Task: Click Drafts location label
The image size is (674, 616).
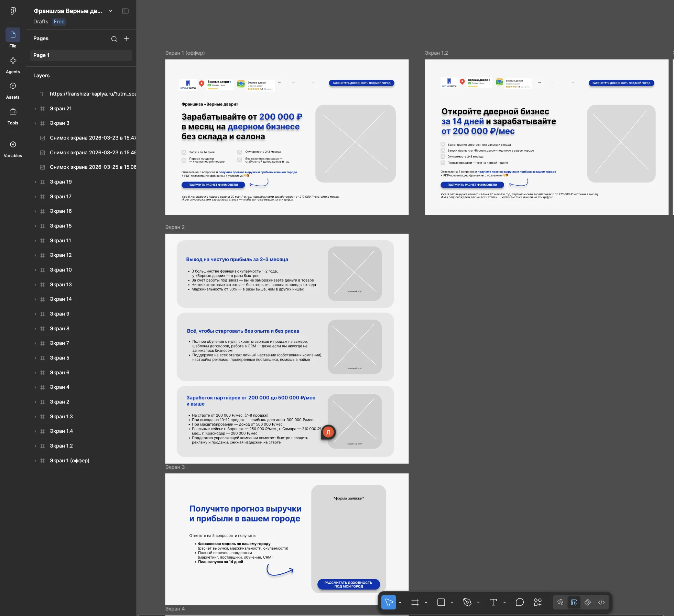Action: [41, 22]
